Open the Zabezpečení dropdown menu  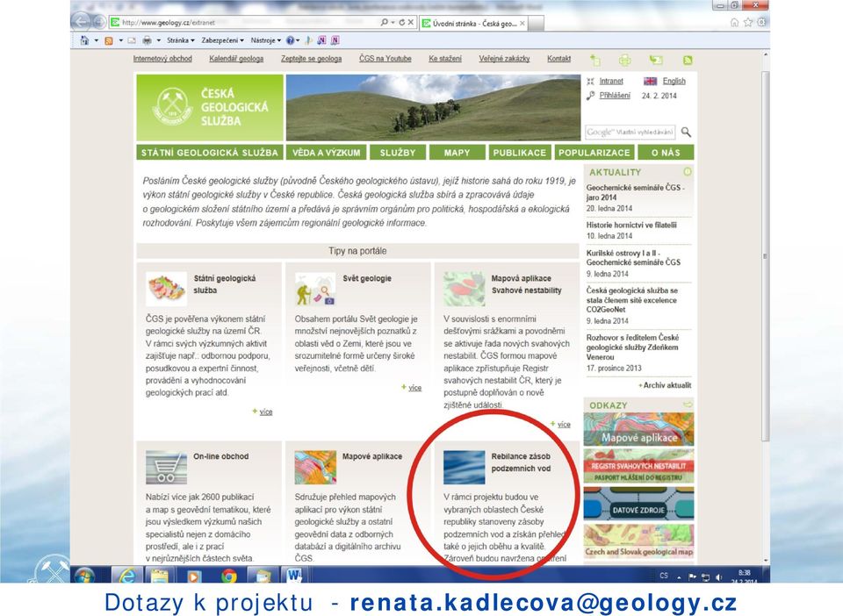222,40
